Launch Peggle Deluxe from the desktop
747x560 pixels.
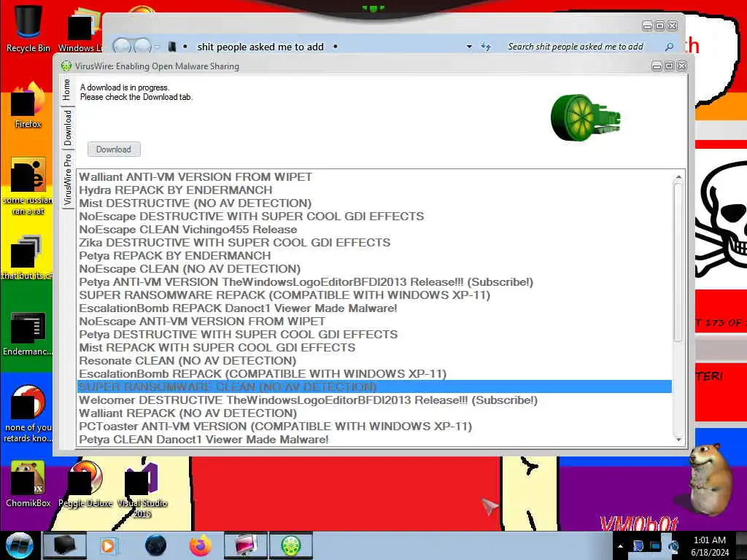(x=85, y=484)
